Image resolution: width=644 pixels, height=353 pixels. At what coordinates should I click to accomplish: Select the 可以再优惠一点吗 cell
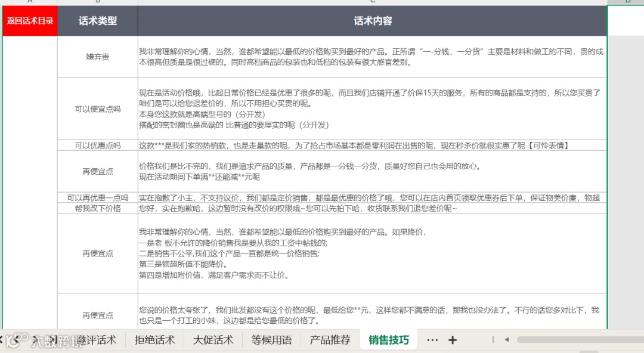pyautogui.click(x=98, y=197)
